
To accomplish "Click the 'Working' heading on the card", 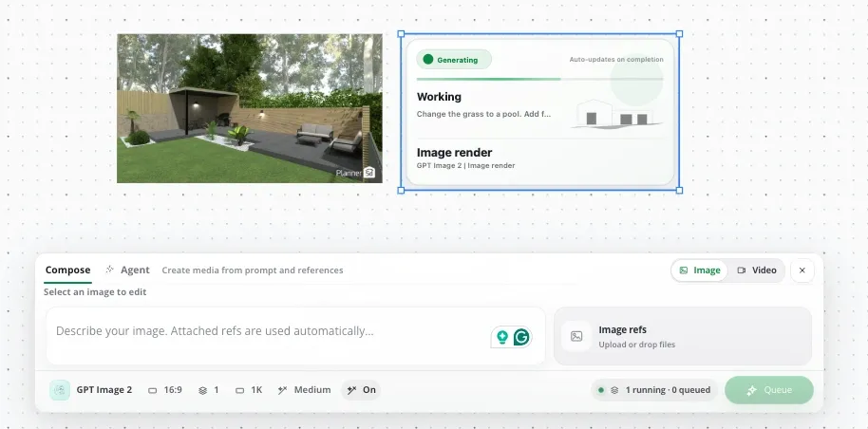I will (x=439, y=97).
